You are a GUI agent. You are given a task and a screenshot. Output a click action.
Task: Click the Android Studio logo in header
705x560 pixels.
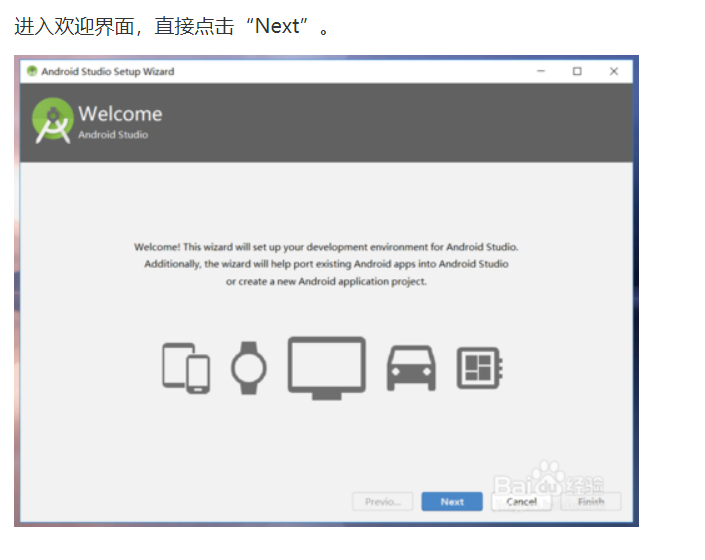click(53, 120)
